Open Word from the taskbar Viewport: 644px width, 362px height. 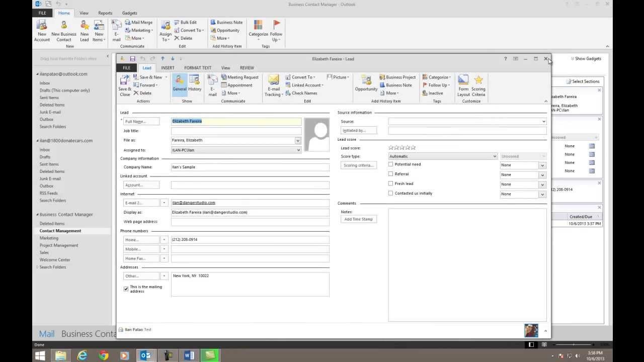[189, 355]
